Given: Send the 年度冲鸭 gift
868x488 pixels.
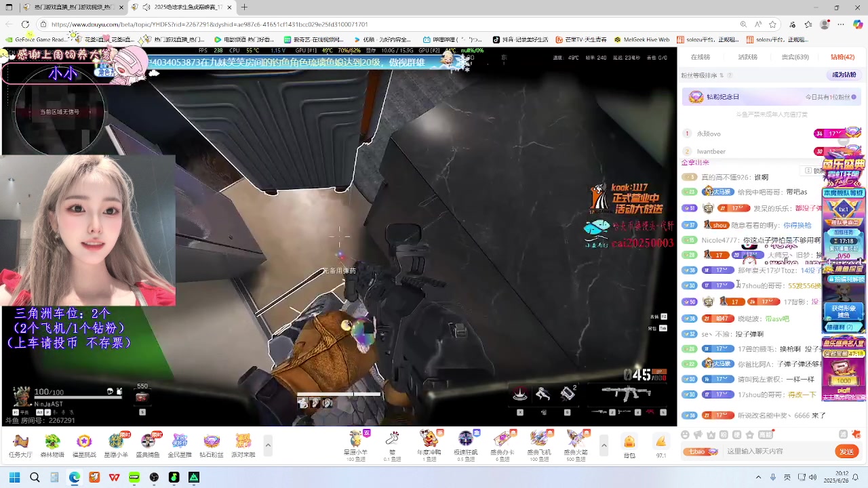Looking at the screenshot, I should click(x=429, y=445).
